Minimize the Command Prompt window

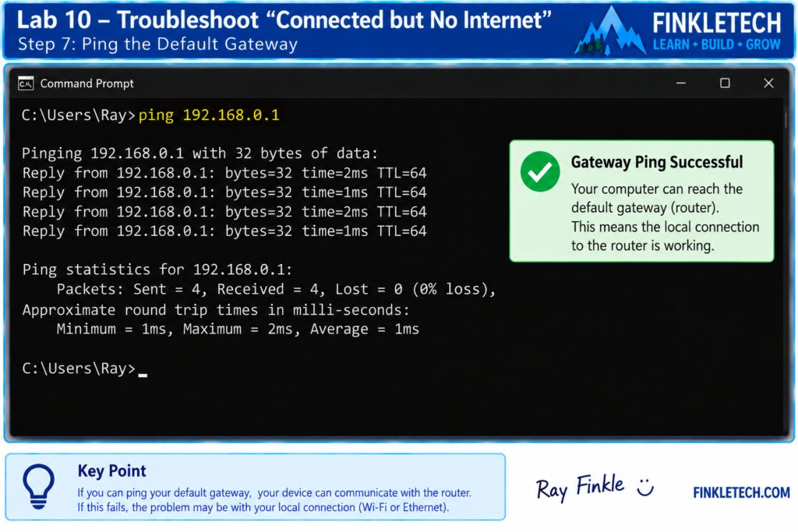pyautogui.click(x=681, y=83)
